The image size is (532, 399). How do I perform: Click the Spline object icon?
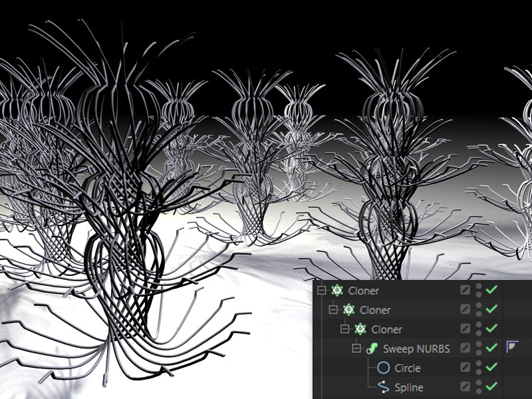click(x=384, y=387)
